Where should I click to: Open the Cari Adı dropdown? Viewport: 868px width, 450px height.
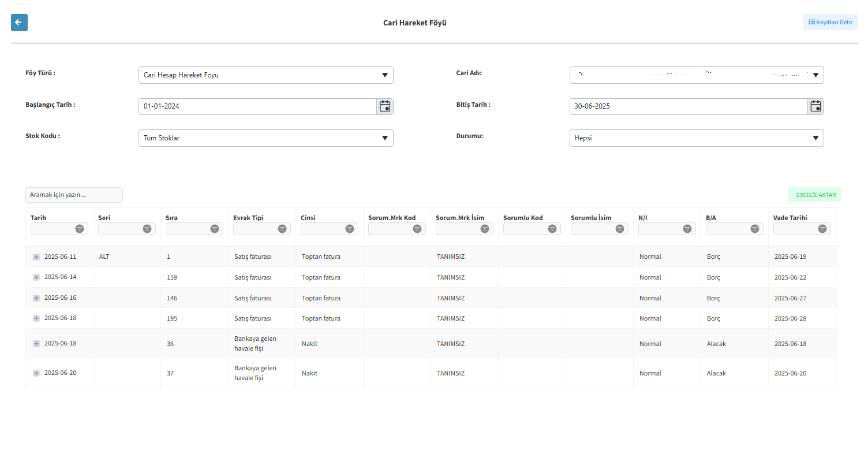pos(697,75)
